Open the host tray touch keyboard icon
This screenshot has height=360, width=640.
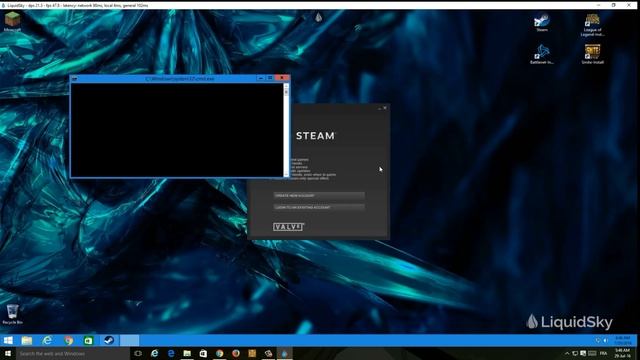(592, 353)
